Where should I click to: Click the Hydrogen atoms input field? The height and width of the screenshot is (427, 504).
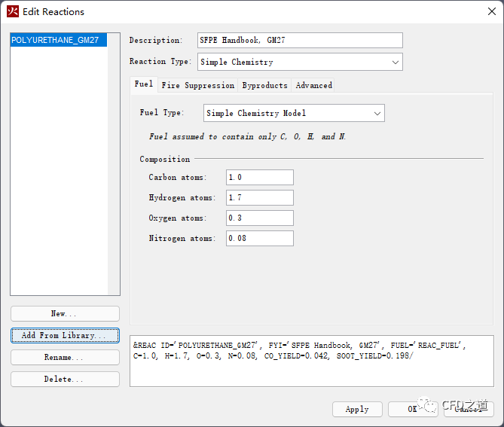click(259, 198)
